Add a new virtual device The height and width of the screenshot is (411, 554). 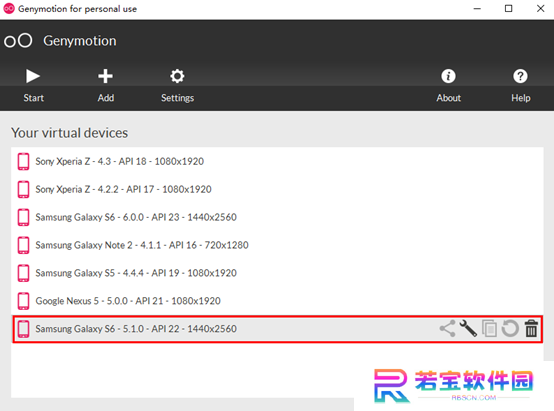pyautogui.click(x=105, y=86)
